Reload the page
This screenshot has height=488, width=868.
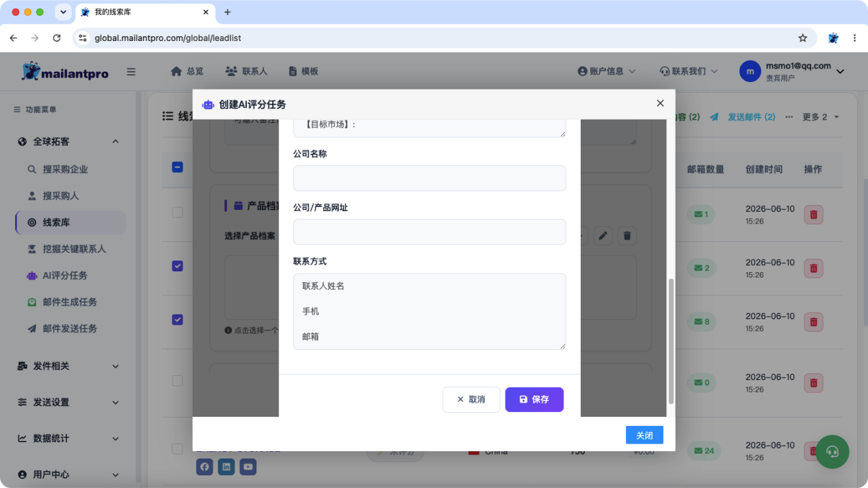coord(57,38)
